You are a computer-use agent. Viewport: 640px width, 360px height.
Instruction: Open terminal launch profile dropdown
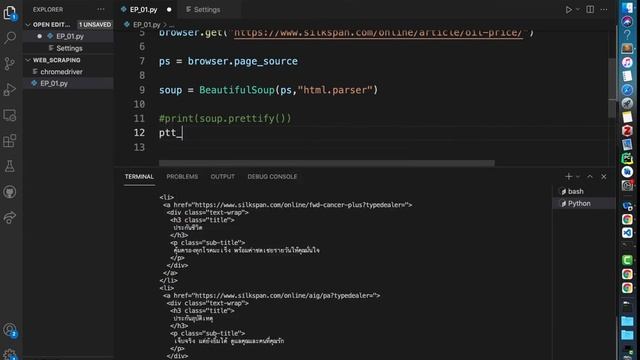(578, 177)
